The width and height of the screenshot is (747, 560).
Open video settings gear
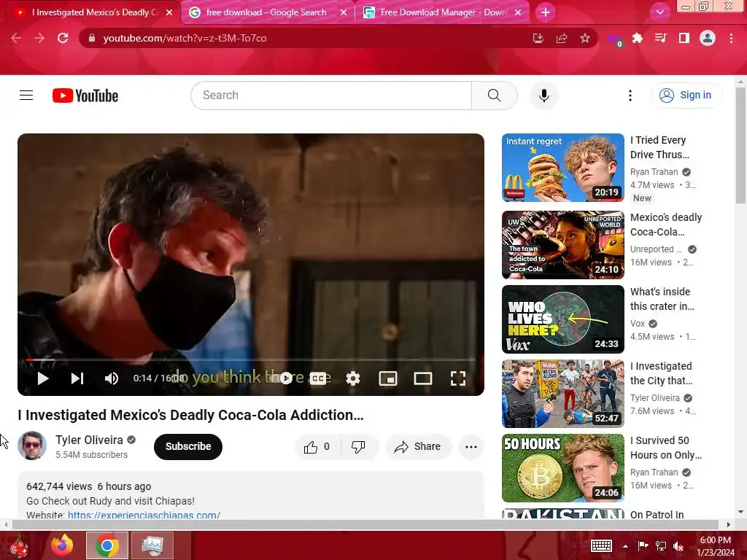[353, 378]
